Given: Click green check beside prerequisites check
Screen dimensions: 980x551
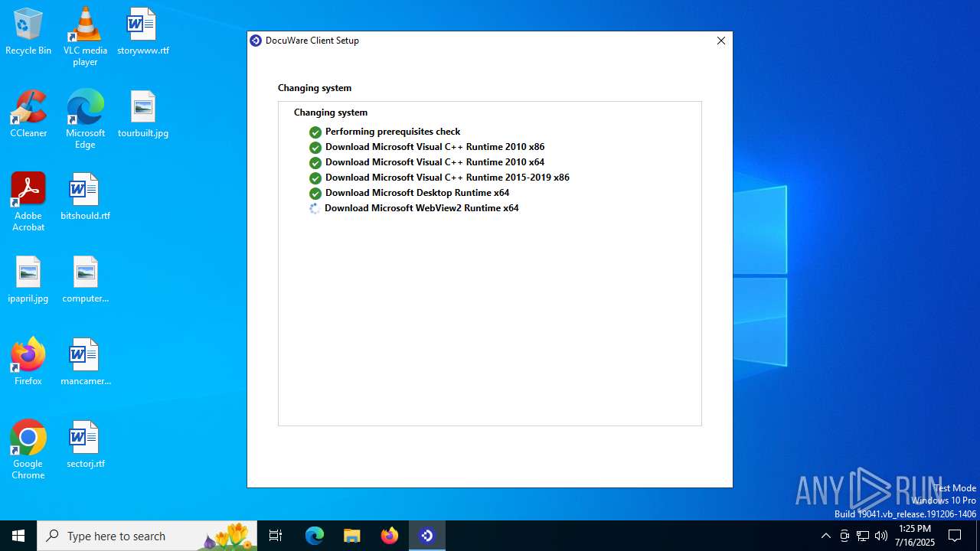Looking at the screenshot, I should (315, 132).
